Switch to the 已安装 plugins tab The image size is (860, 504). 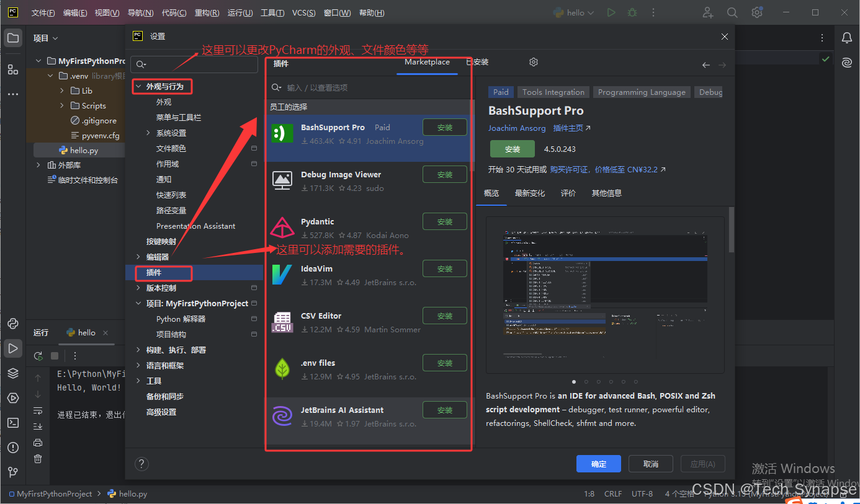pos(477,62)
